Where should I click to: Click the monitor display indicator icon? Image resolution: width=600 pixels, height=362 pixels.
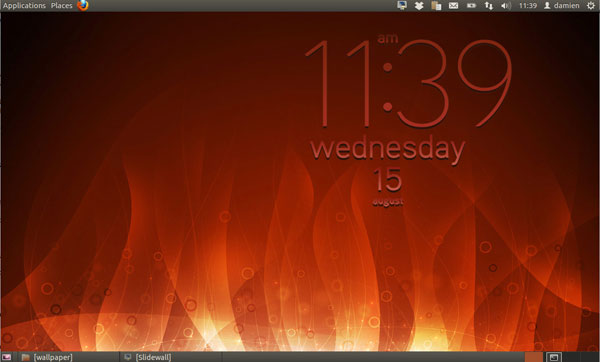(x=402, y=5)
